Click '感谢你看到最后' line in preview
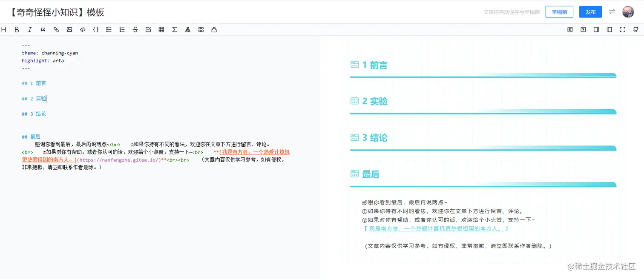The height and width of the screenshot is (279, 644). tap(405, 202)
